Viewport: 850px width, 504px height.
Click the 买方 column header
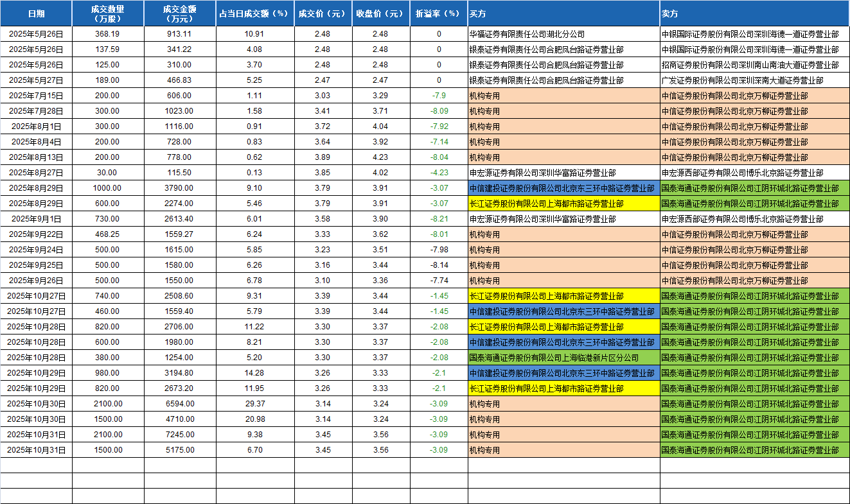click(563, 13)
